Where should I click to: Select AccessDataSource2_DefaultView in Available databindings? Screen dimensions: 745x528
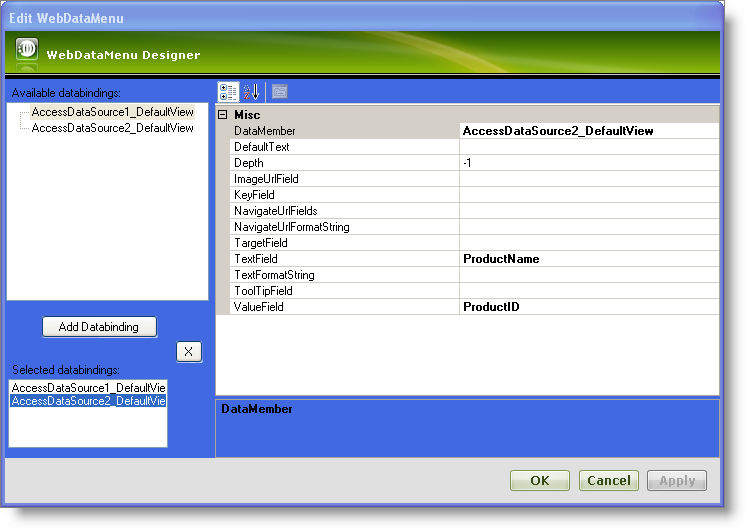click(x=113, y=128)
